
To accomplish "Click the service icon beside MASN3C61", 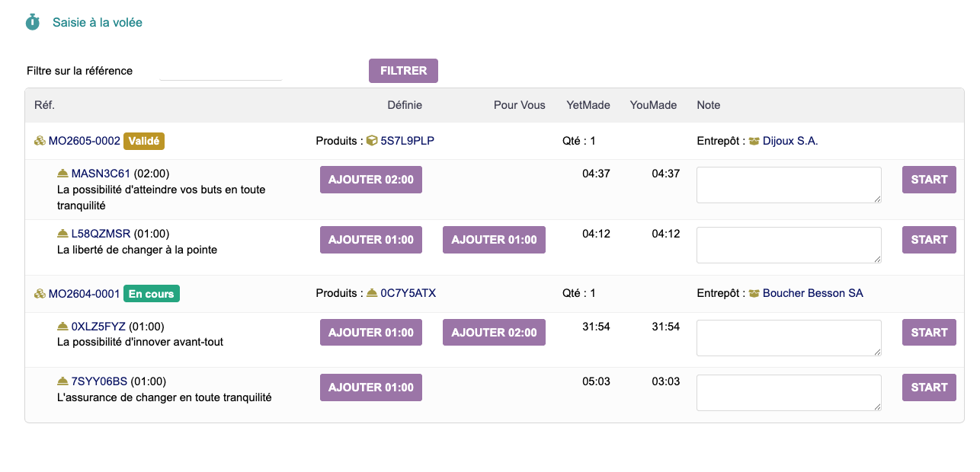I will pyautogui.click(x=62, y=174).
